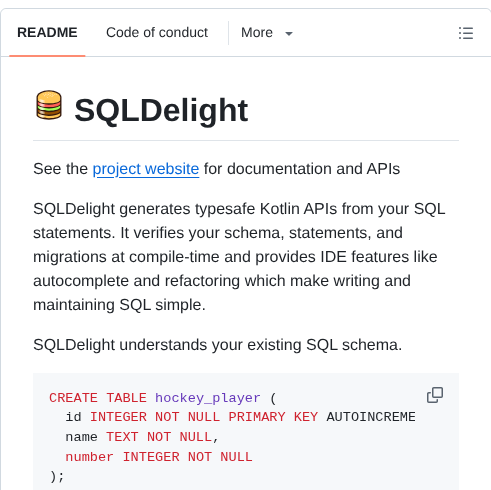This screenshot has height=490, width=491.
Task: Follow the project website link
Action: (x=146, y=169)
